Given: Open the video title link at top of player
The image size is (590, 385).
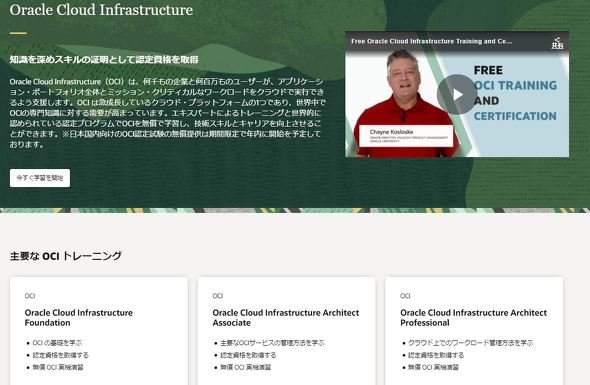Looking at the screenshot, I should 431,41.
